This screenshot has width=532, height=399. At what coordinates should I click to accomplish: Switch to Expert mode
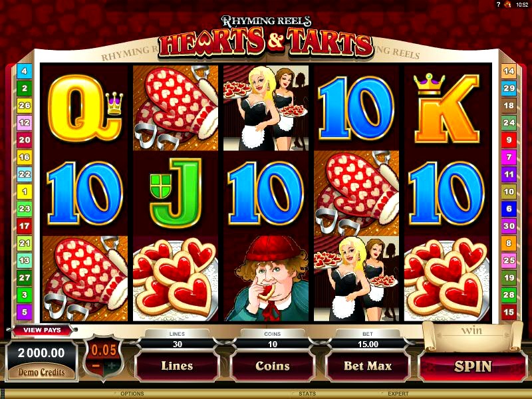398,394
